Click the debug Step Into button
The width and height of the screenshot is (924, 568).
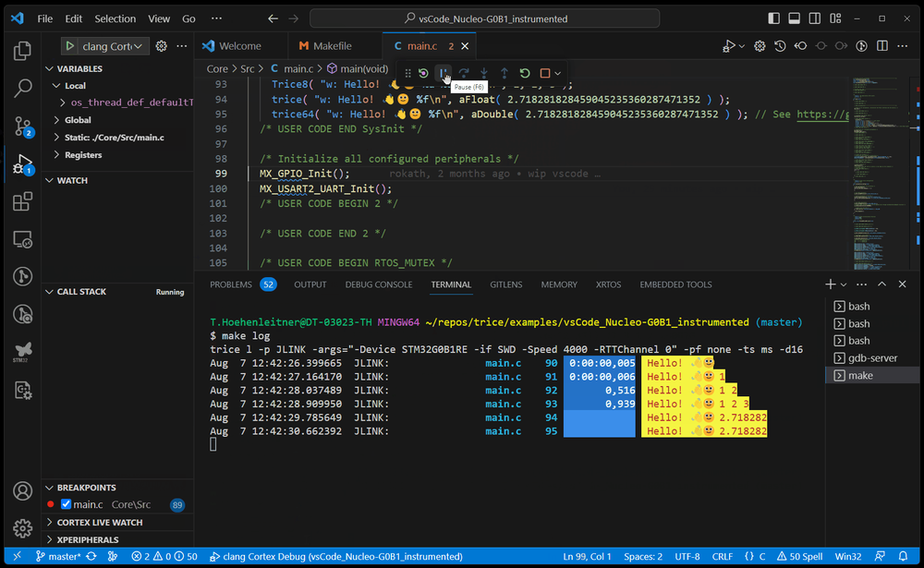(x=484, y=73)
